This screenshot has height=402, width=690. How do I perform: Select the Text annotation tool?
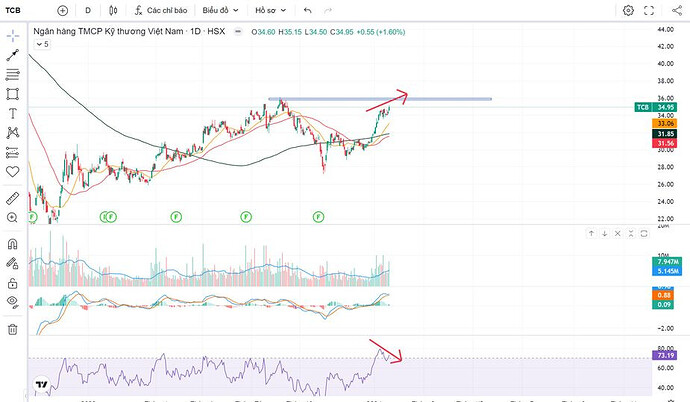tap(13, 113)
